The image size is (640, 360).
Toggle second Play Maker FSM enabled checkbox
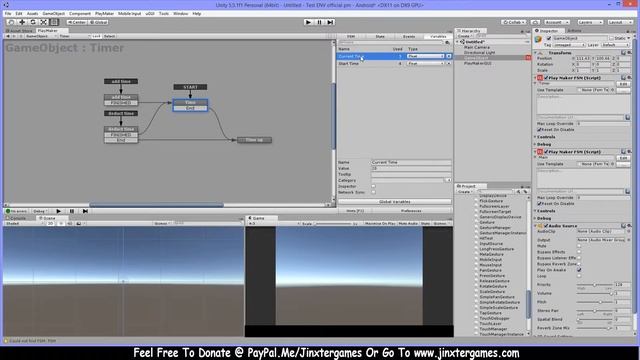pos(546,151)
